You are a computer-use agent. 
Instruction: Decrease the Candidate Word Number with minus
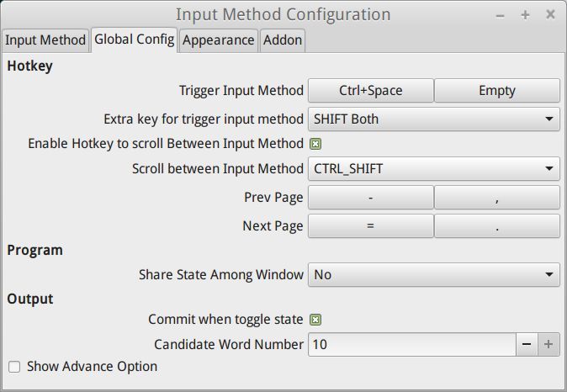[x=526, y=344]
